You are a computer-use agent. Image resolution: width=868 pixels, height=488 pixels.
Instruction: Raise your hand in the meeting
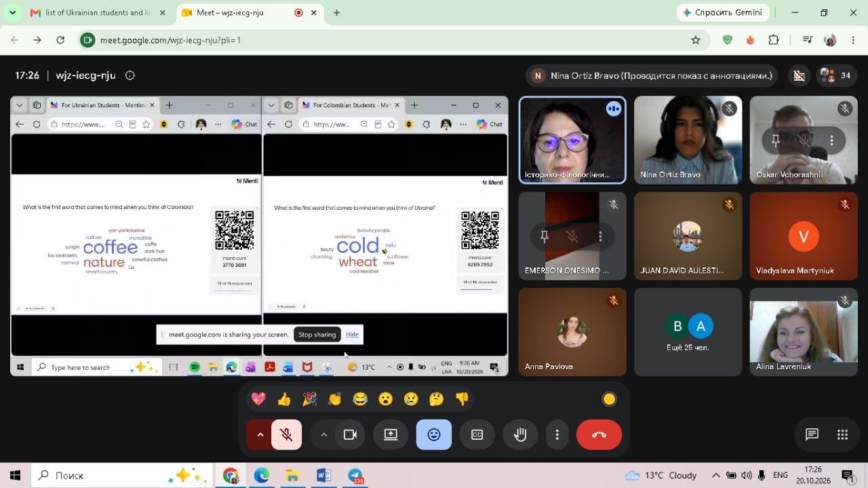[x=520, y=435]
